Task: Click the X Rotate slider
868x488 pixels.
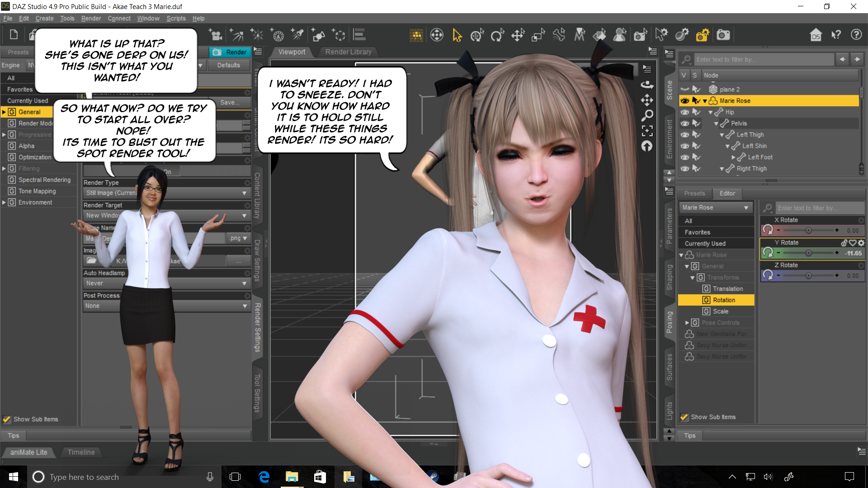Action: (808, 230)
